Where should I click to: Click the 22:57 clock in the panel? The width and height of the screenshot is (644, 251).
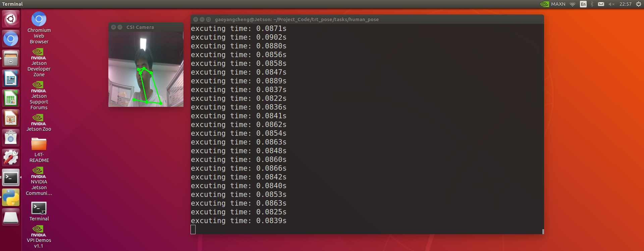(x=625, y=4)
